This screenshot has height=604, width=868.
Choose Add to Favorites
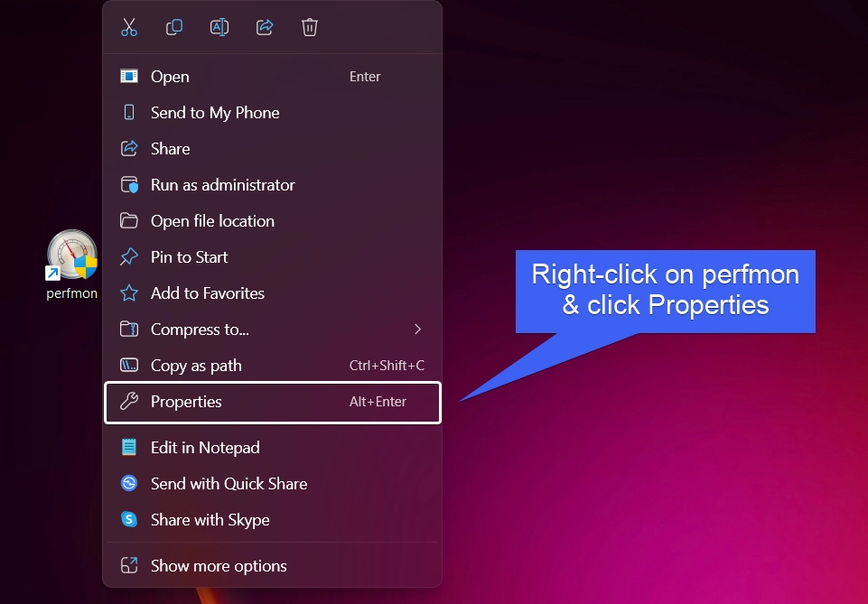pos(273,293)
